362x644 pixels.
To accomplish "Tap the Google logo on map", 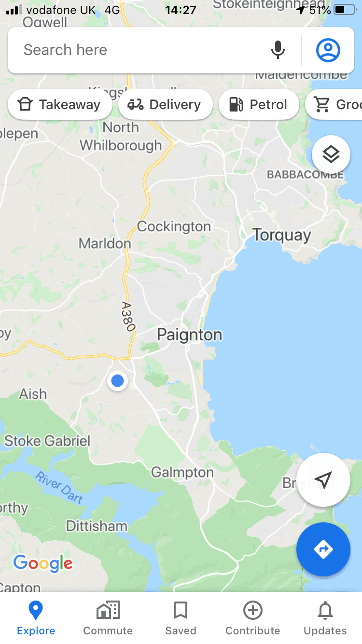I will click(43, 563).
